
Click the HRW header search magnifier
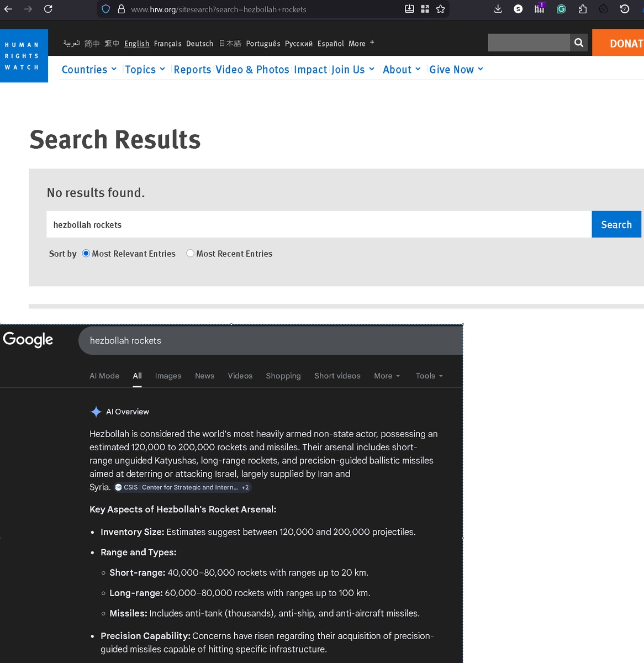[x=579, y=43]
